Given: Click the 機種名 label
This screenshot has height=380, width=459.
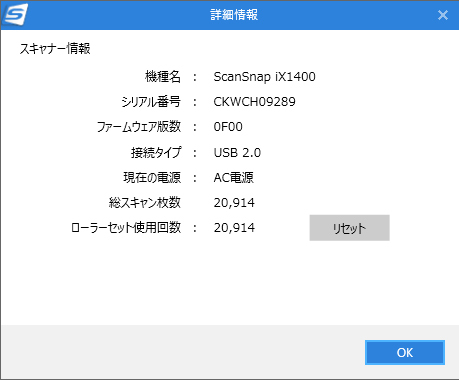Looking at the screenshot, I should (x=163, y=77).
